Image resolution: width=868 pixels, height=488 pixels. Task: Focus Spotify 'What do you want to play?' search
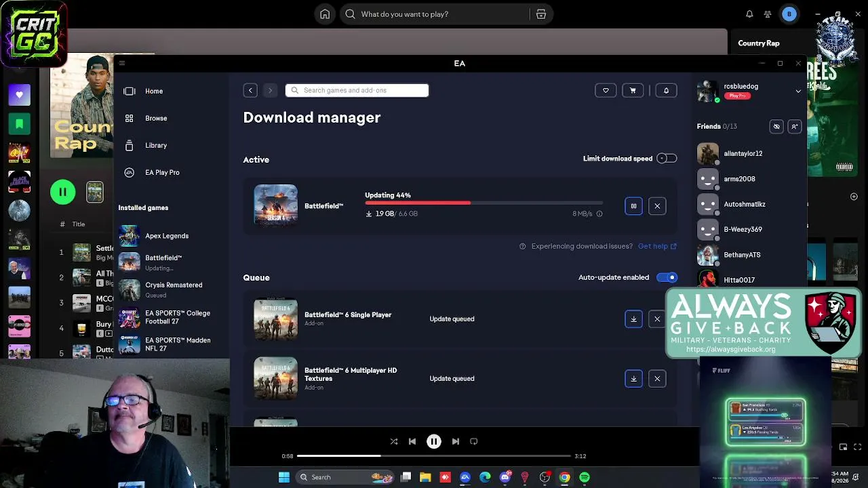435,14
